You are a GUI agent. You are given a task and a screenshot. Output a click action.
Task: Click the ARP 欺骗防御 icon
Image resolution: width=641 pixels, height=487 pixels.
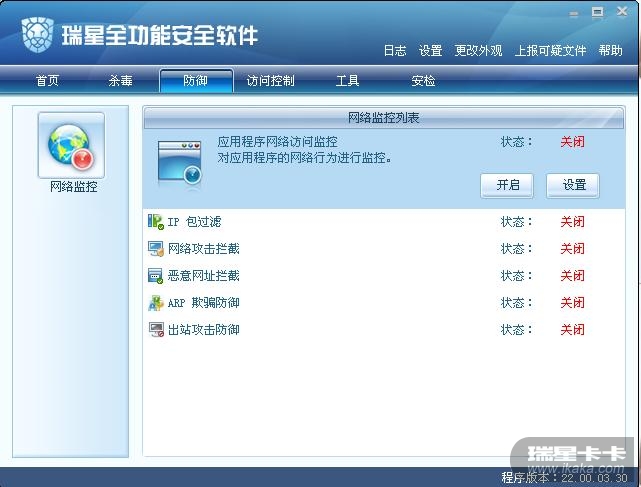click(156, 303)
